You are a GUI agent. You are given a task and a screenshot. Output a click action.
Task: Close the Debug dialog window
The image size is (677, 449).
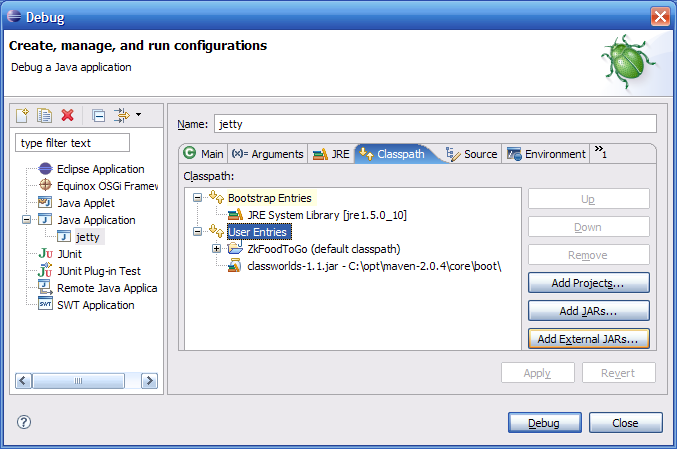tap(660, 17)
